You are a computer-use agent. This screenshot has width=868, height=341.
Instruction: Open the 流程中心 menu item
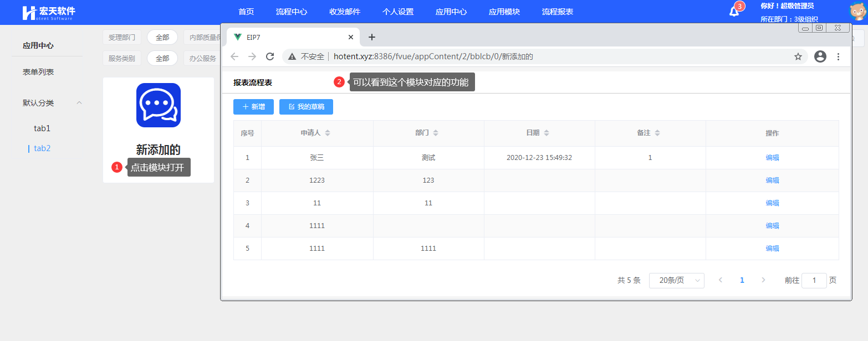(x=292, y=12)
